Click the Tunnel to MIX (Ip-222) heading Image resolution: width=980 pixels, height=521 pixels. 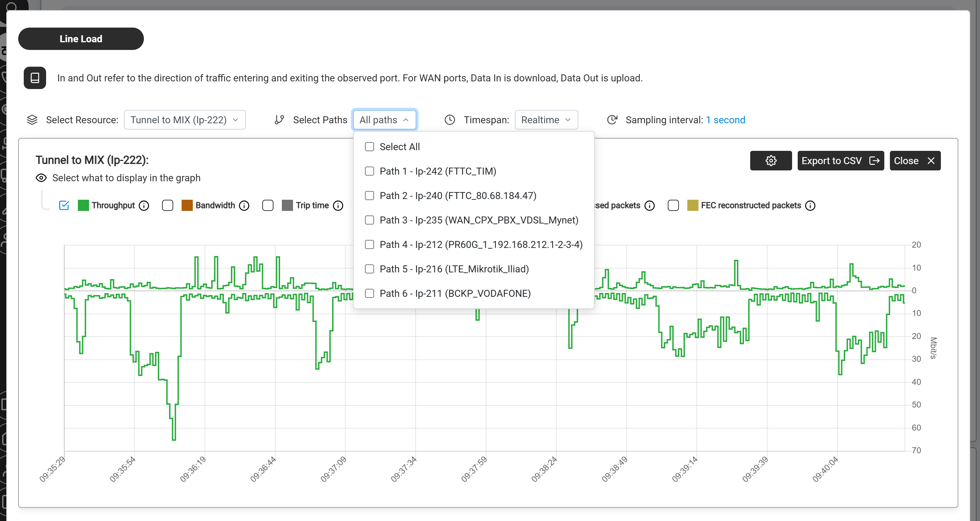92,160
